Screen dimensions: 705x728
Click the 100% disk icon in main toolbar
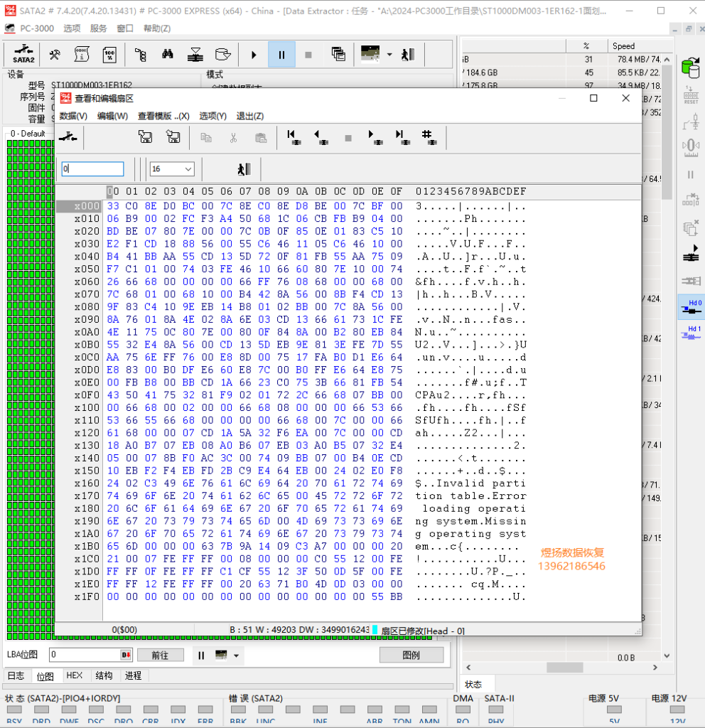109,55
